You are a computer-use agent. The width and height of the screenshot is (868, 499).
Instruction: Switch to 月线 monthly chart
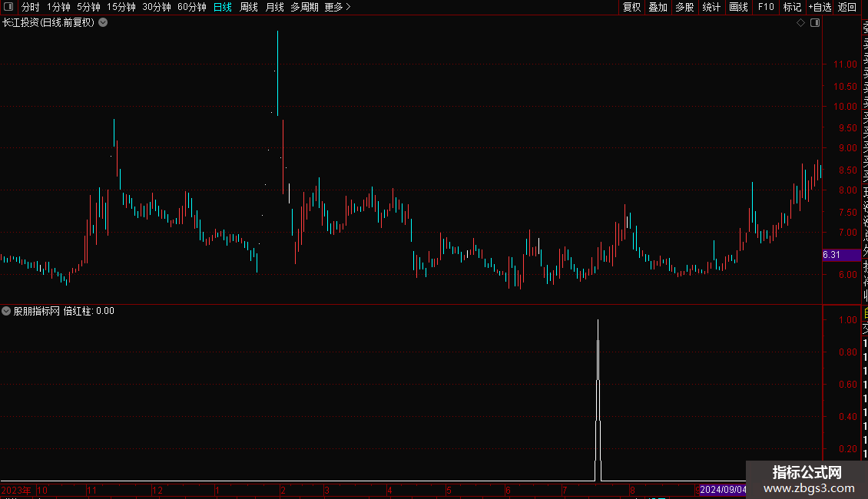pos(274,7)
